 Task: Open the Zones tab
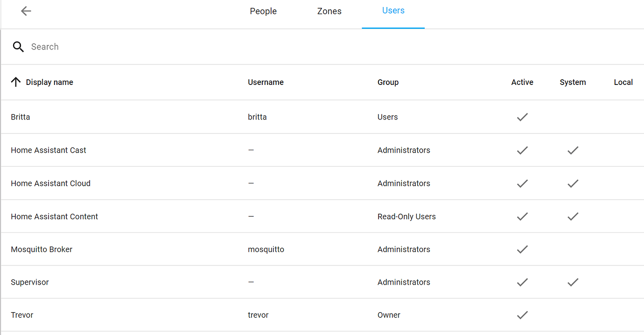(x=329, y=11)
